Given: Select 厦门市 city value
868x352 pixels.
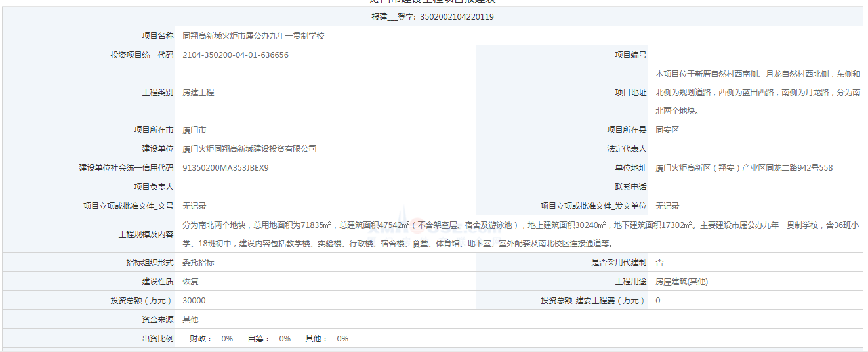Looking at the screenshot, I should pos(194,130).
